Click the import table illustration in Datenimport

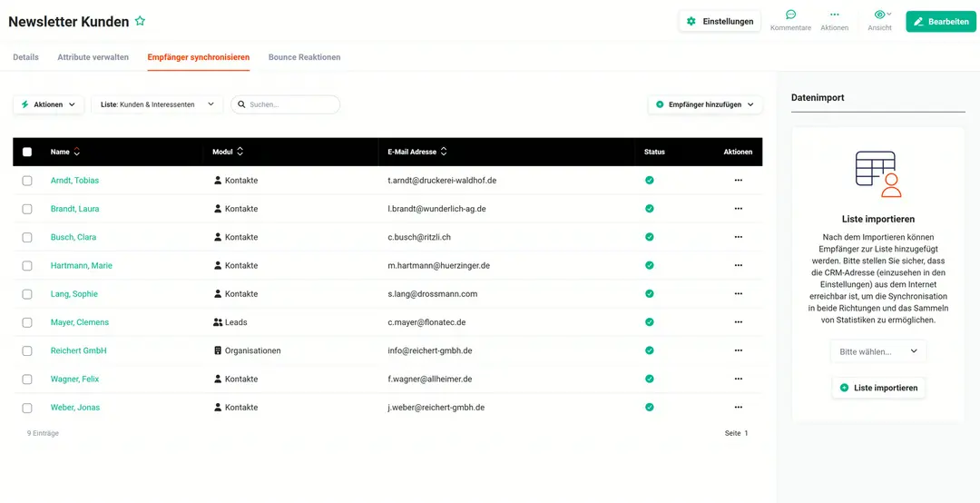click(878, 174)
